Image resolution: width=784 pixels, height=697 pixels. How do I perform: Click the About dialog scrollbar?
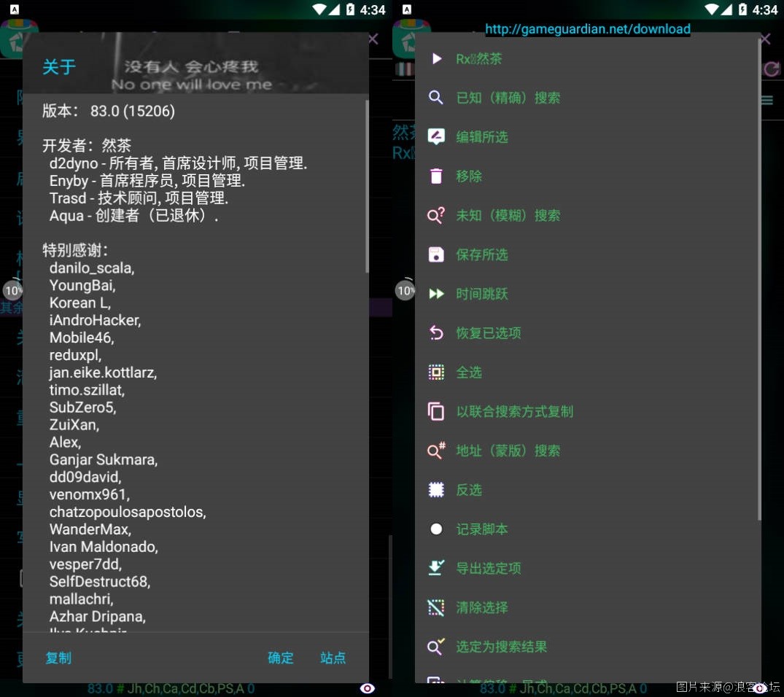pyautogui.click(x=367, y=186)
